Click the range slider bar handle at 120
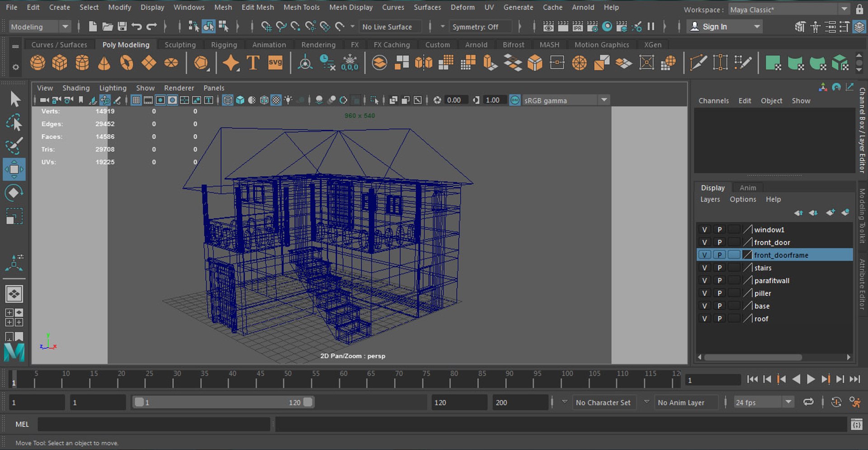 pos(308,402)
